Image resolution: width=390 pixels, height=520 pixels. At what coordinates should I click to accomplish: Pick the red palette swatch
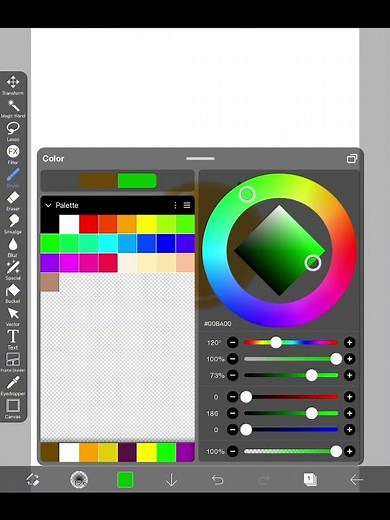89,224
